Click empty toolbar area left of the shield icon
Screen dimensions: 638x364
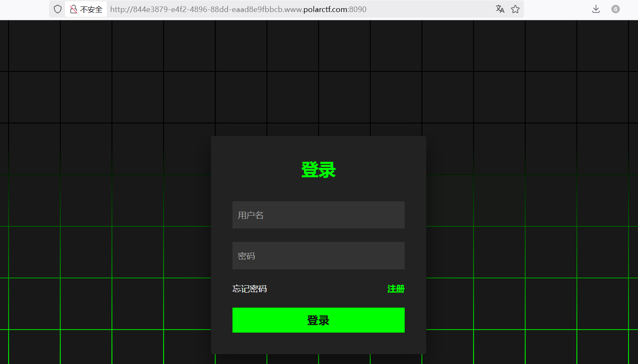click(26, 9)
